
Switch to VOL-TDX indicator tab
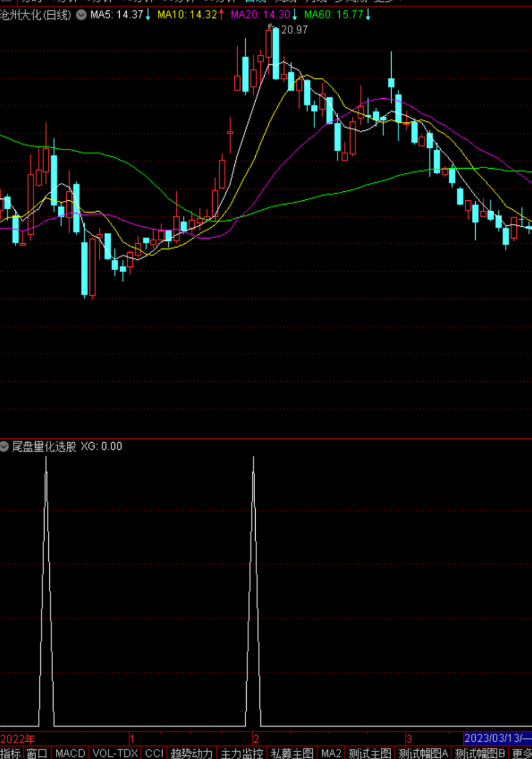pos(116,753)
